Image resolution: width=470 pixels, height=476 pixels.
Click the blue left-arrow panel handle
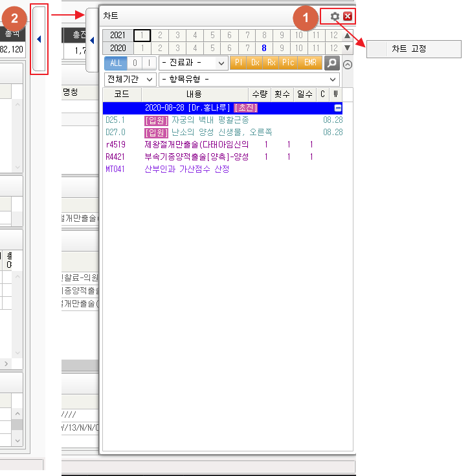(39, 39)
